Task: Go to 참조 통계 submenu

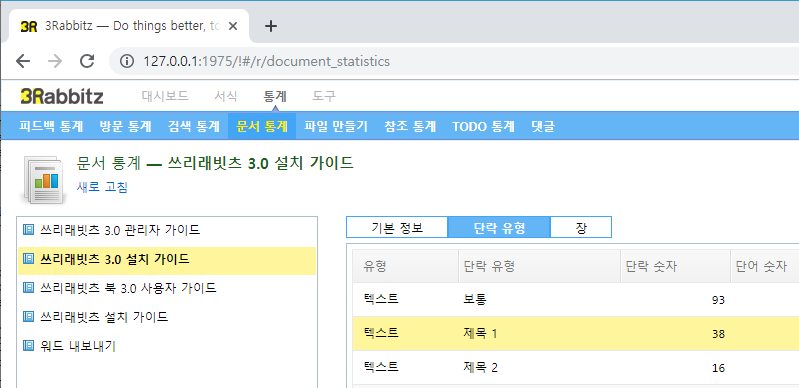Action: (x=410, y=126)
